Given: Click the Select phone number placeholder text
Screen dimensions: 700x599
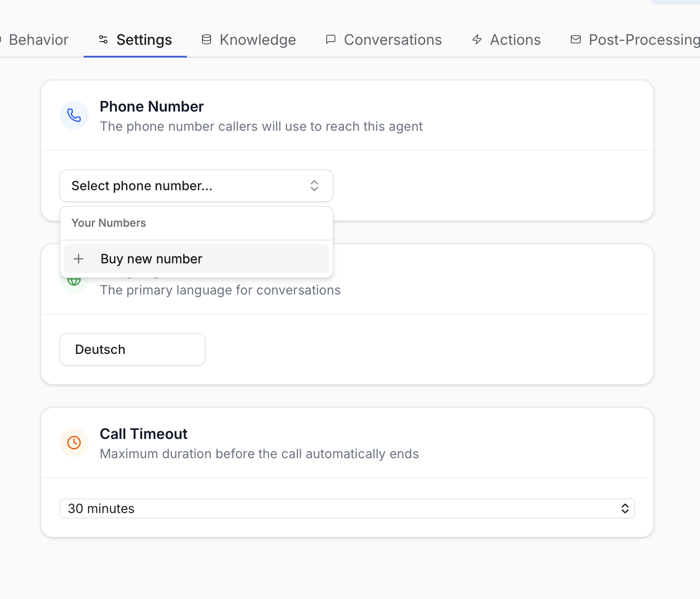Looking at the screenshot, I should click(142, 186).
